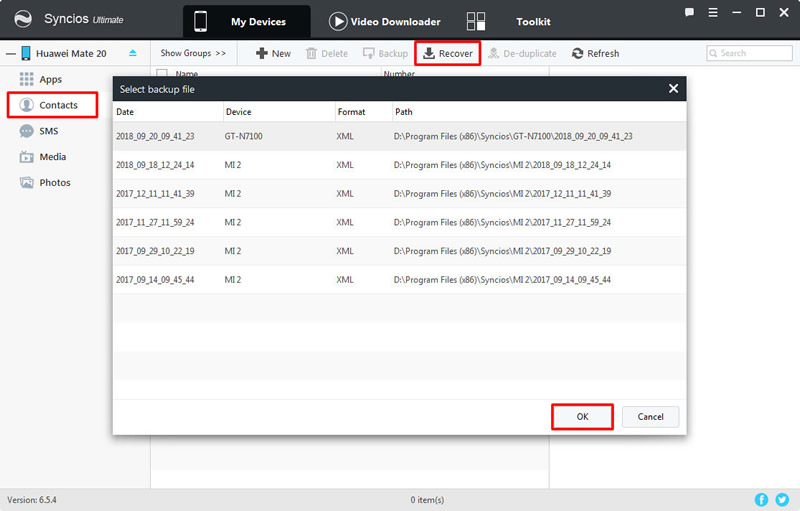
Task: Click the Recover toolbar button
Action: [447, 54]
